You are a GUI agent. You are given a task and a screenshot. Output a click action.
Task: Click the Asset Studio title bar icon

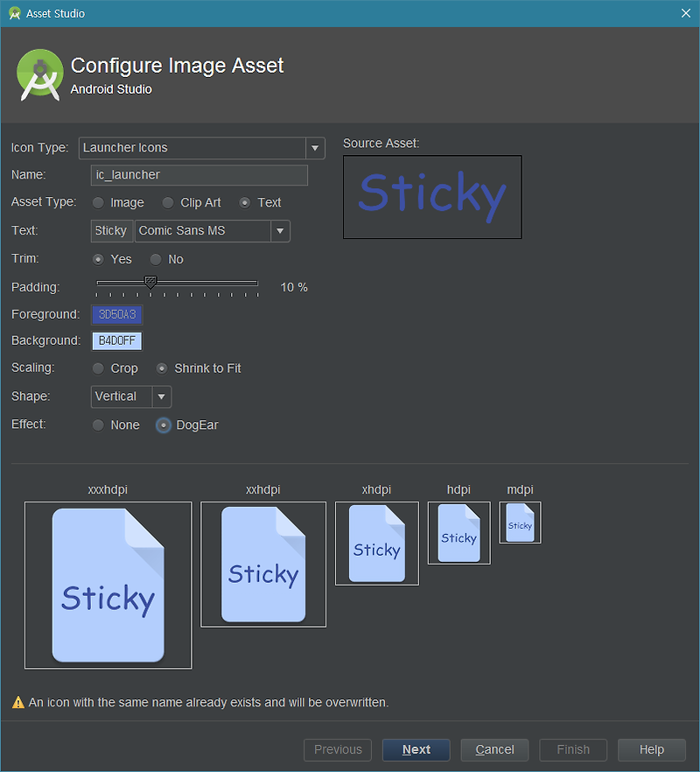click(x=14, y=13)
